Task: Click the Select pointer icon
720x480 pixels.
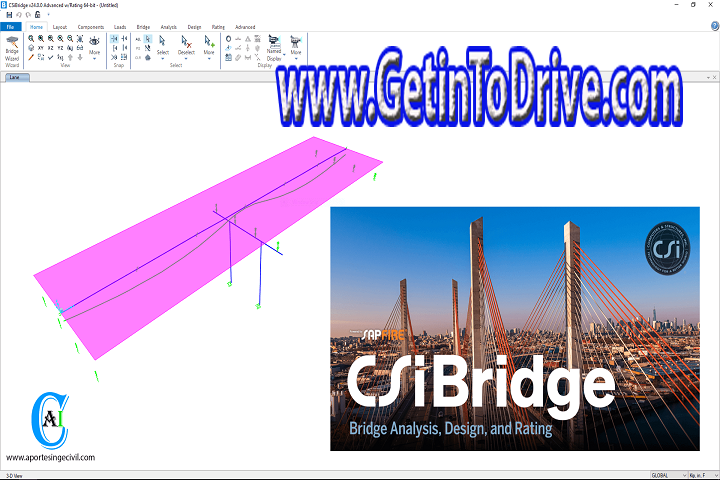Action: (x=162, y=41)
